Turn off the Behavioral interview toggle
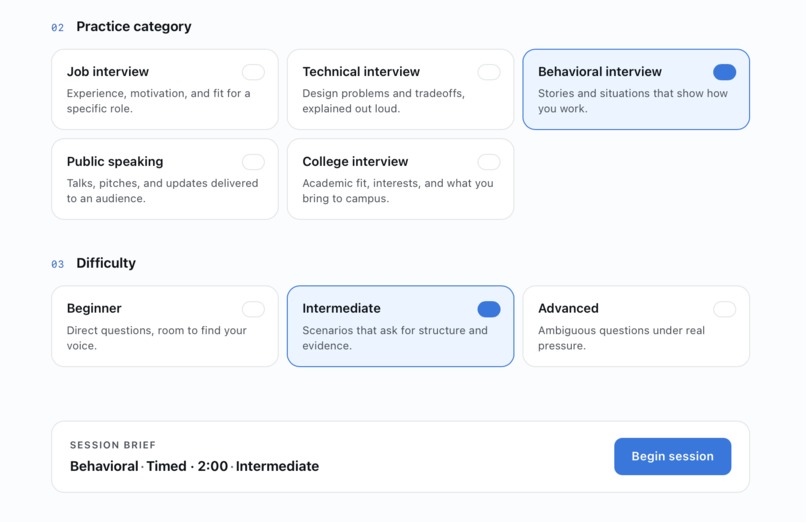Viewport: 806px width, 522px height. point(724,72)
